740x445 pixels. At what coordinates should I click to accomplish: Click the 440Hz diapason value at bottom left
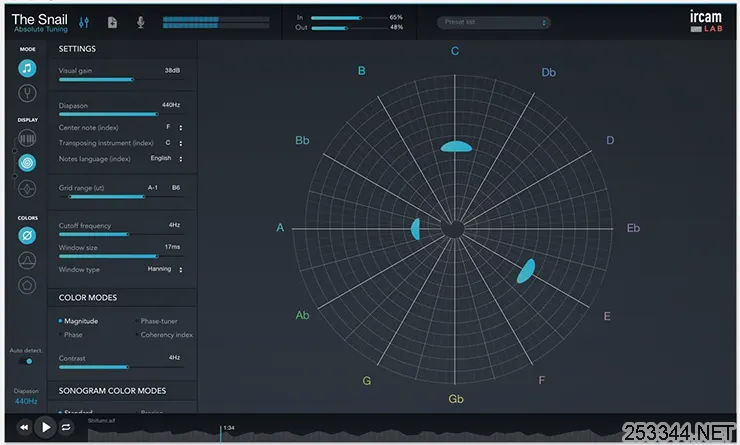[26, 401]
